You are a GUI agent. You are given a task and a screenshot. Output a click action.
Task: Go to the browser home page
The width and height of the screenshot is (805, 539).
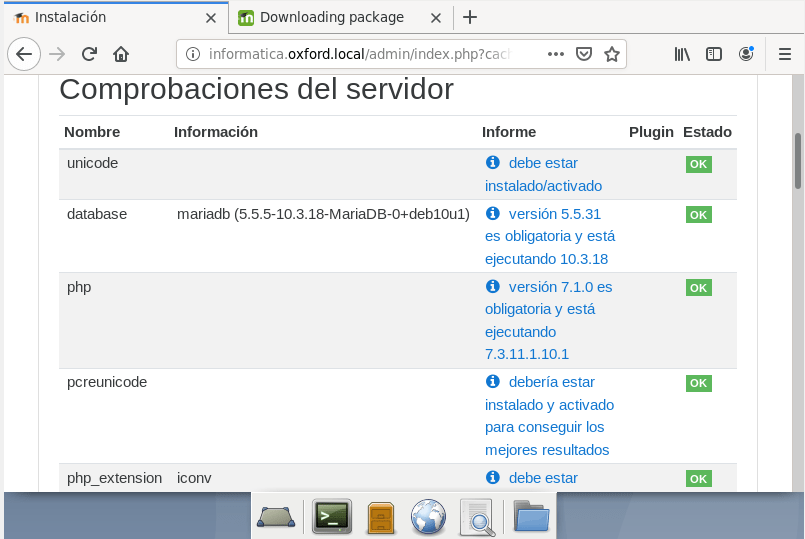[121, 54]
